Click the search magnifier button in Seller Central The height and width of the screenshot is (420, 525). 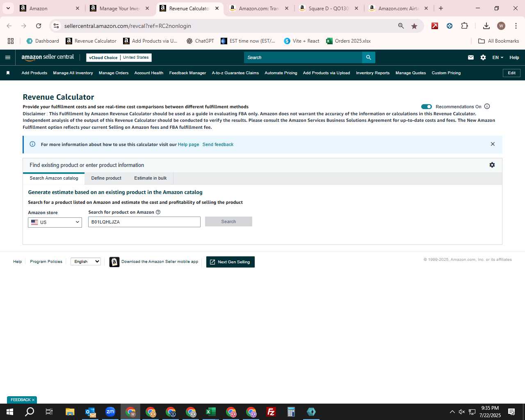(x=369, y=57)
